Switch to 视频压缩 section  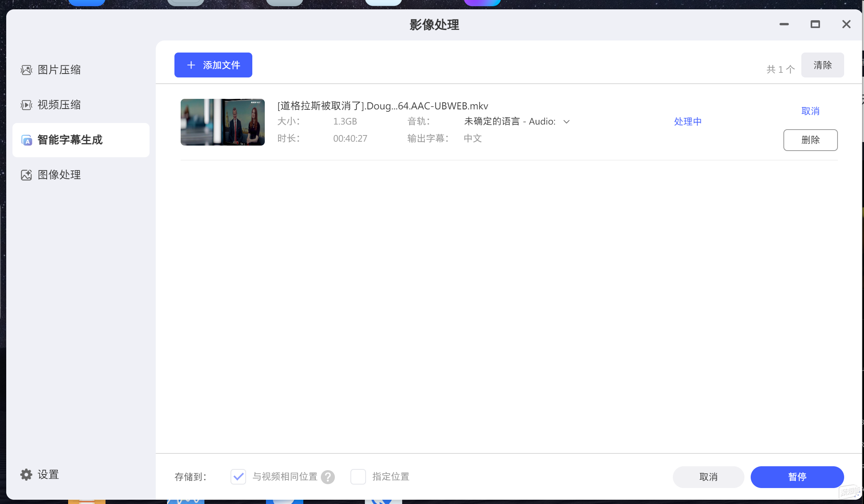[x=81, y=105]
